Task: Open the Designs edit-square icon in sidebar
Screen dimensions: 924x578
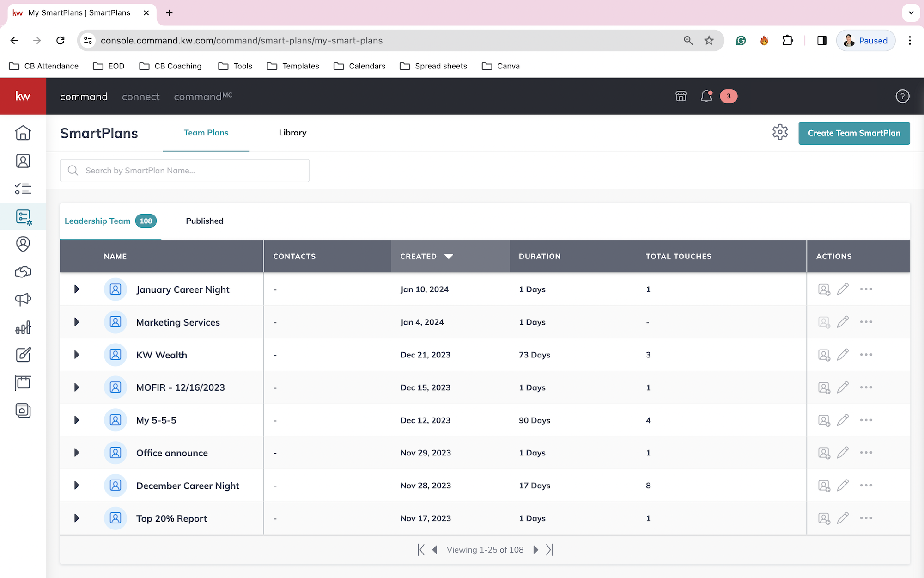Action: click(x=23, y=355)
